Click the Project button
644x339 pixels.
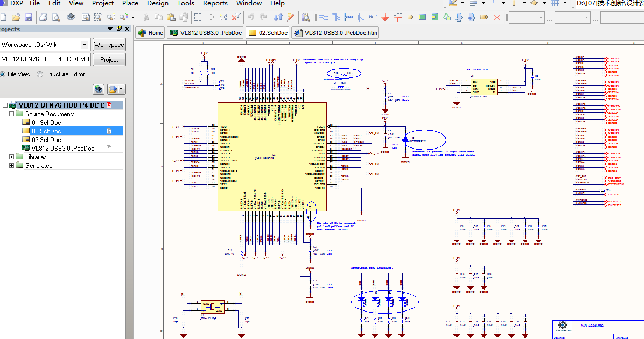[x=109, y=60]
